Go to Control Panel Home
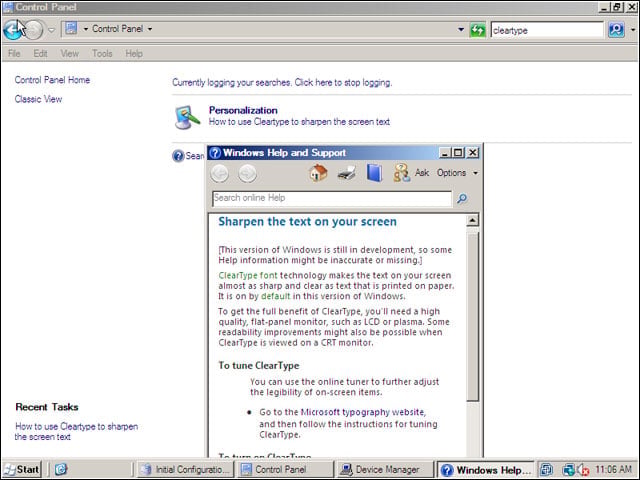The image size is (640, 480). (x=52, y=80)
